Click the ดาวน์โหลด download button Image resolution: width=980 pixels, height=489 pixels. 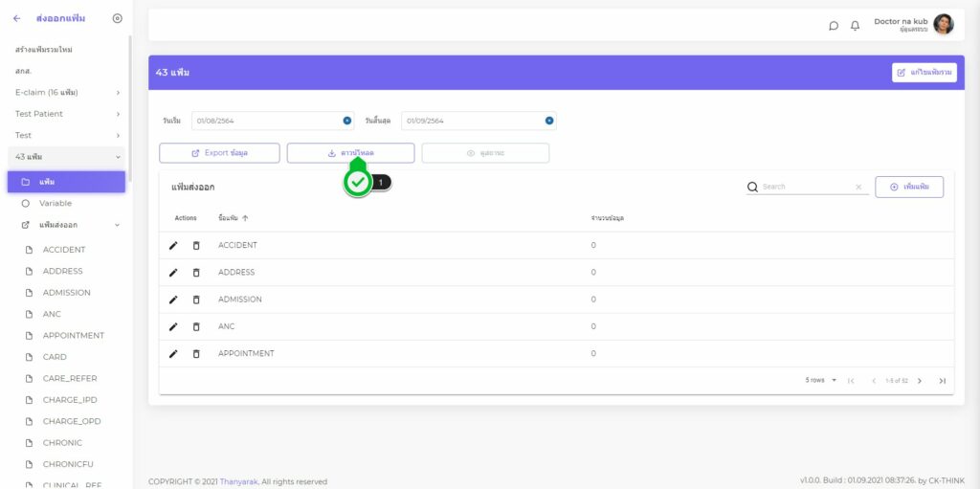[350, 153]
